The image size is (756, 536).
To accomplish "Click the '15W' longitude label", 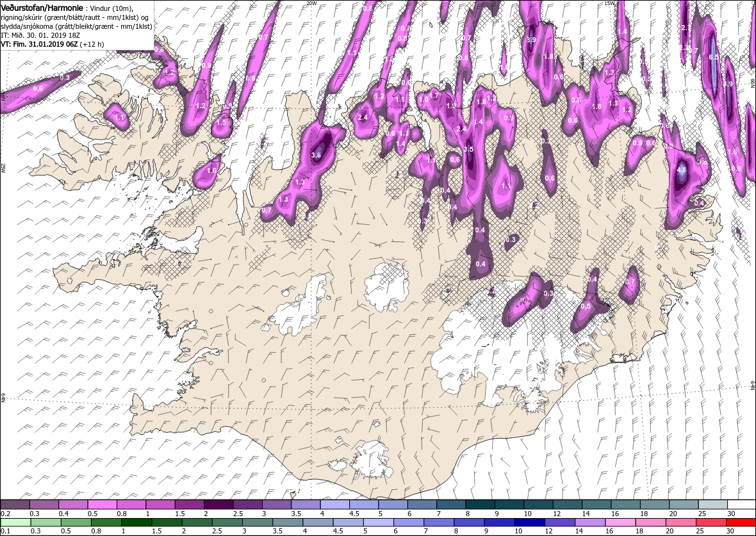I will [x=610, y=3].
